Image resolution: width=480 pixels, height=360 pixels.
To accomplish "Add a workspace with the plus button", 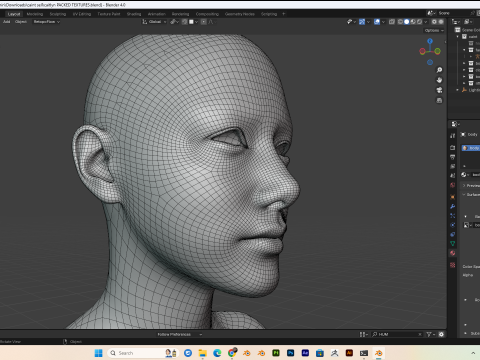I will 284,14.
